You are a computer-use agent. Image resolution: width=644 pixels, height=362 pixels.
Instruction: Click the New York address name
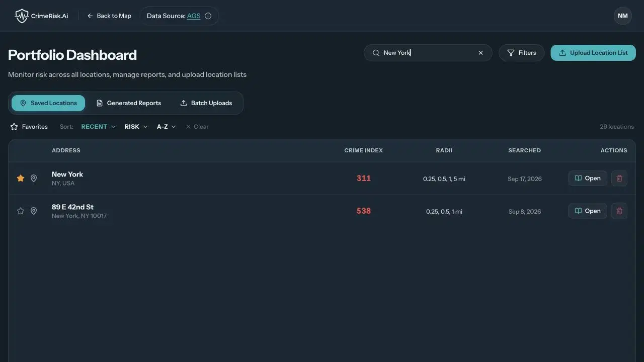click(x=67, y=174)
